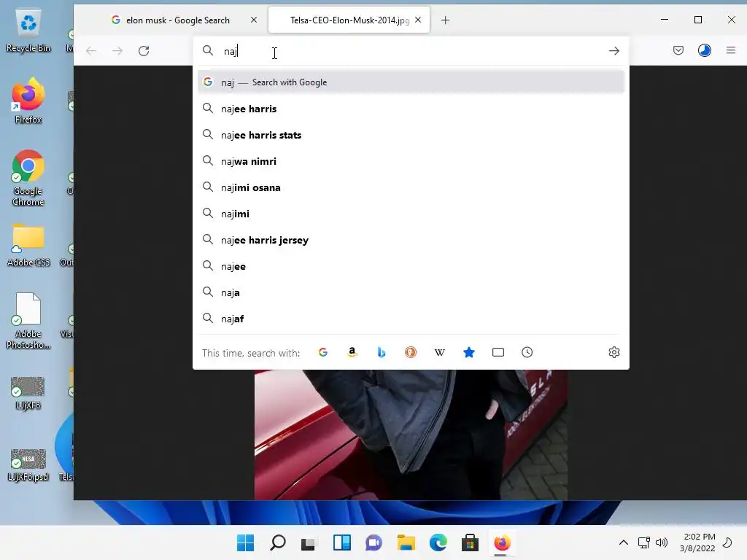Image resolution: width=747 pixels, height=560 pixels.
Task: Select the 'najimi' suggestion
Action: pyautogui.click(x=411, y=214)
